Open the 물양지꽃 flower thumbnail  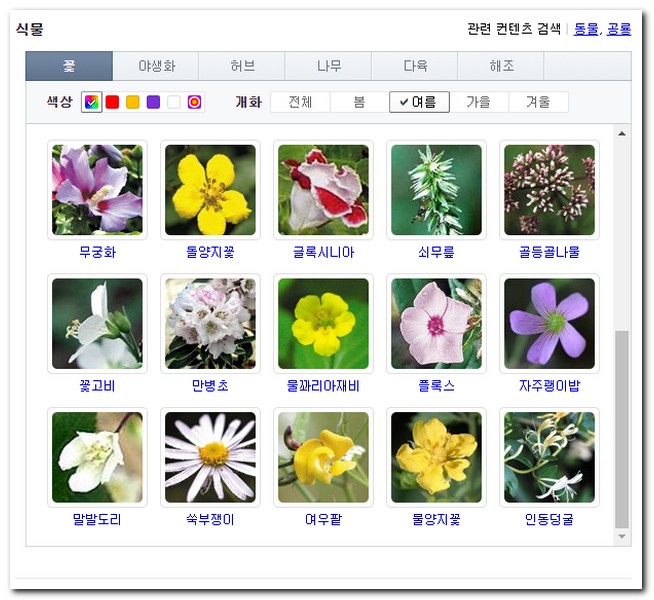(x=436, y=457)
